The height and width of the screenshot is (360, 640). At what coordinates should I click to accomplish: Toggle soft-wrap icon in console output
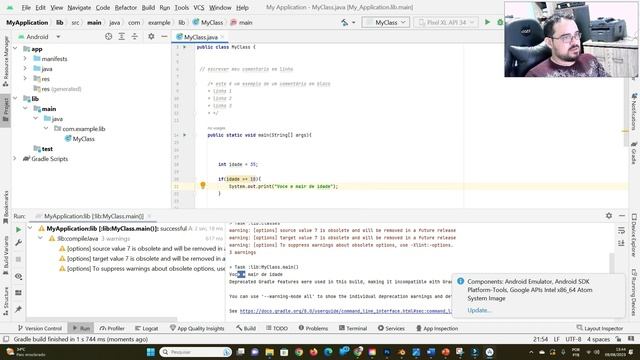click(621, 231)
